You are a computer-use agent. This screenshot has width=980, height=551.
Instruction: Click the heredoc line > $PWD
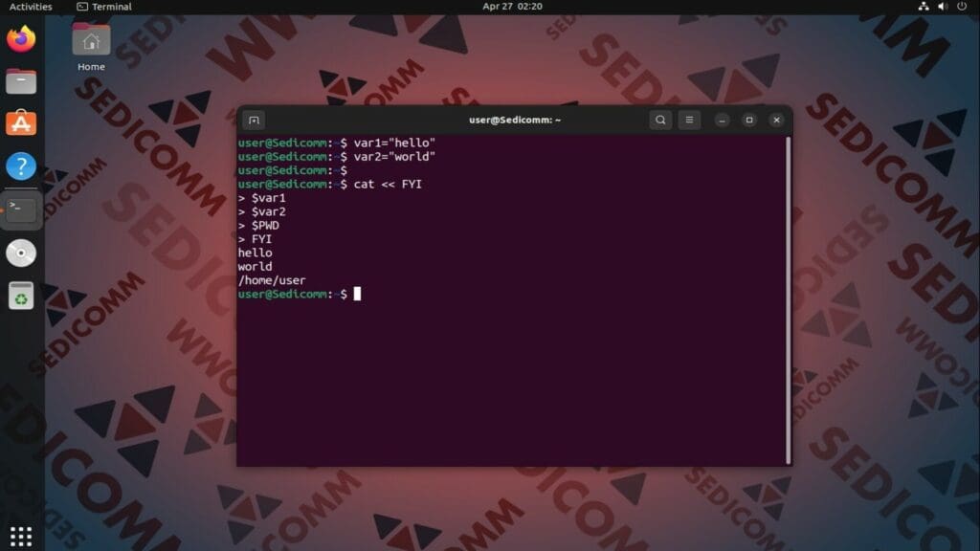(x=258, y=226)
